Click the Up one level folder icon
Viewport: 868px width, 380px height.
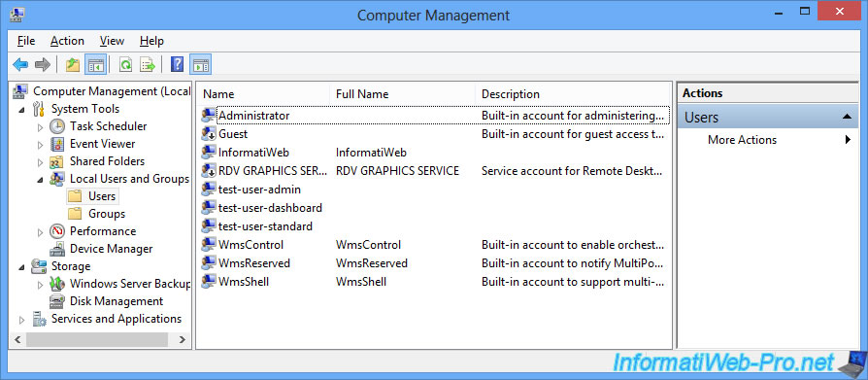point(73,65)
